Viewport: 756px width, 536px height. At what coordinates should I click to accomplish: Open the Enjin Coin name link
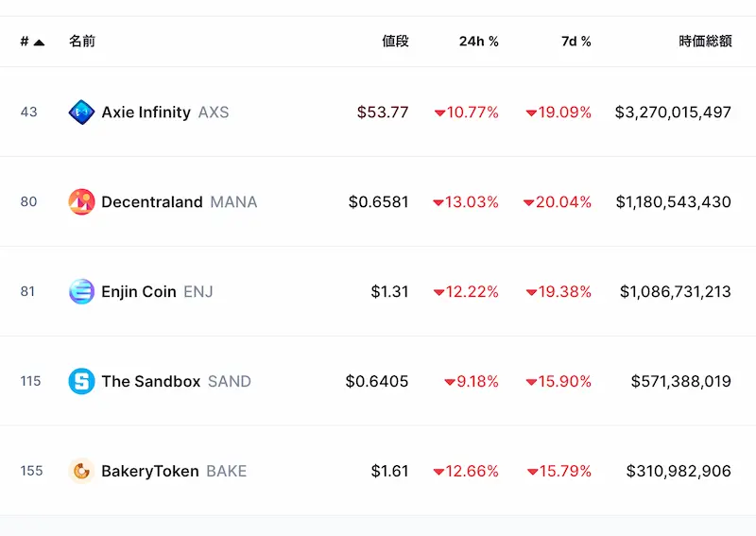tap(139, 292)
